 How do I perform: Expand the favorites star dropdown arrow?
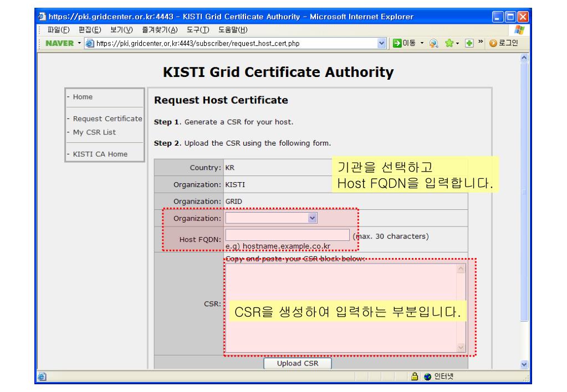tap(457, 43)
